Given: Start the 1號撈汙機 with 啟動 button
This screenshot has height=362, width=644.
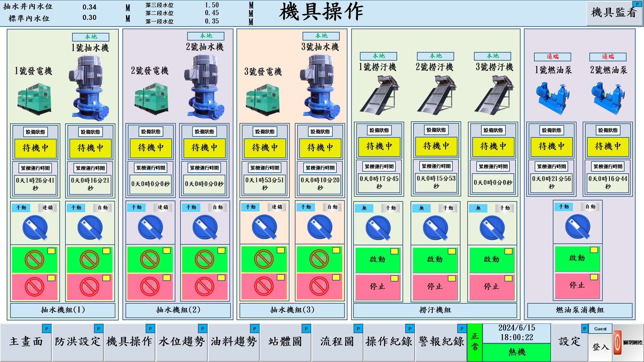Looking at the screenshot, I should (x=378, y=260).
